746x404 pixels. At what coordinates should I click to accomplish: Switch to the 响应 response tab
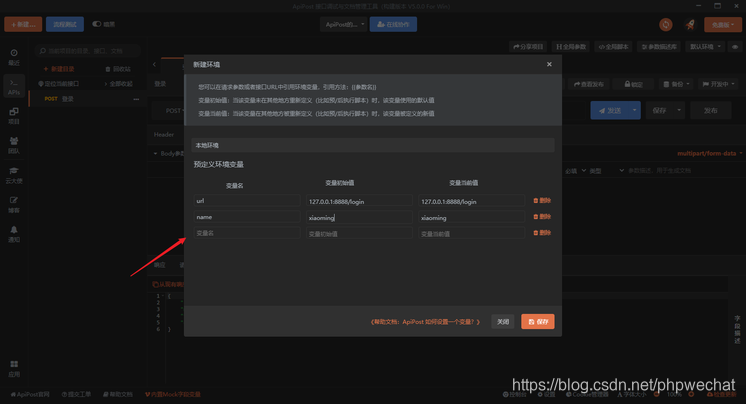[x=159, y=265]
